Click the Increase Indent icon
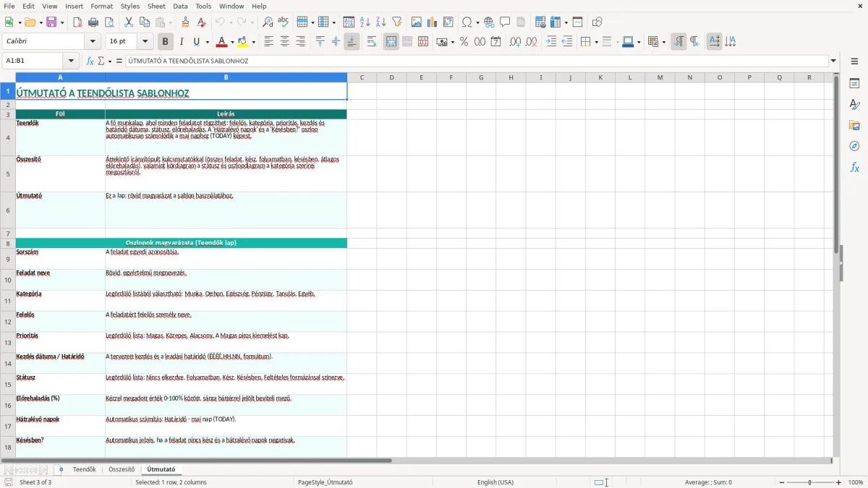 (x=551, y=42)
